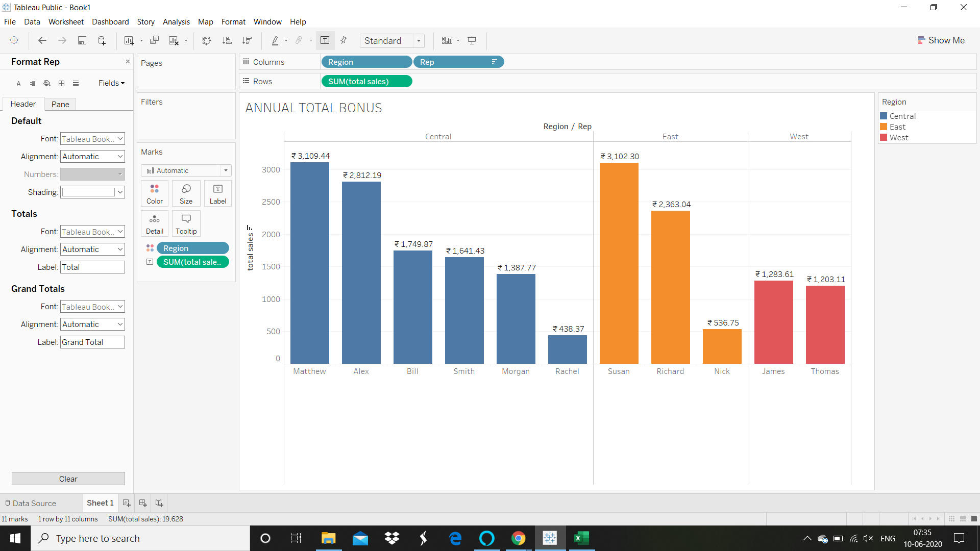Open the Shading format icon in the Format pane

click(x=47, y=83)
